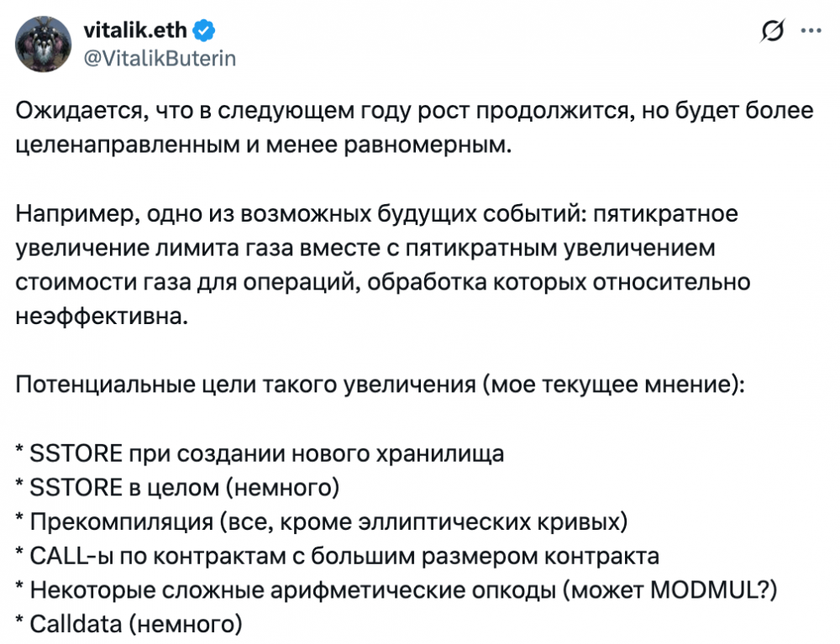The width and height of the screenshot is (840, 644).
Task: Click the blue verified badge
Action: click(205, 32)
